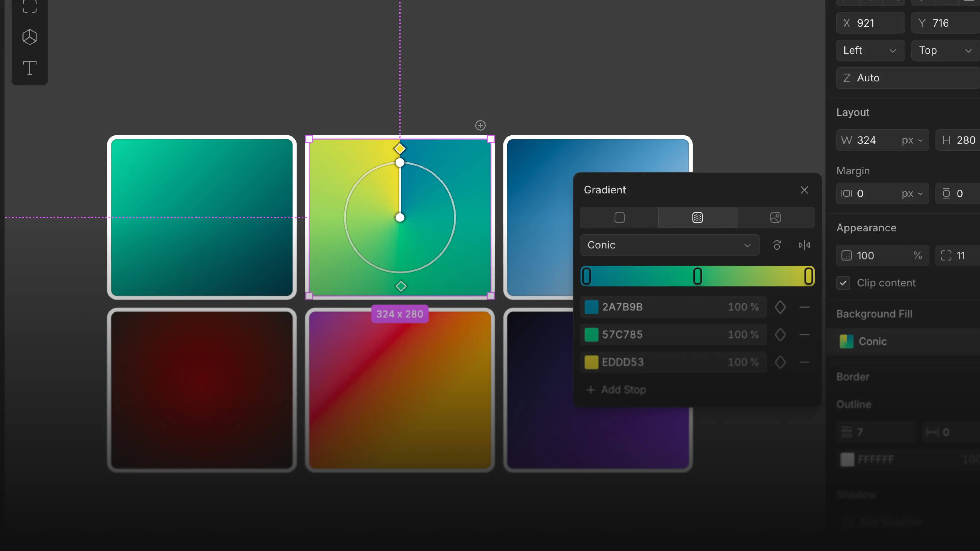Edit the opacity 100 field
The width and height of the screenshot is (980, 551).
pyautogui.click(x=883, y=256)
